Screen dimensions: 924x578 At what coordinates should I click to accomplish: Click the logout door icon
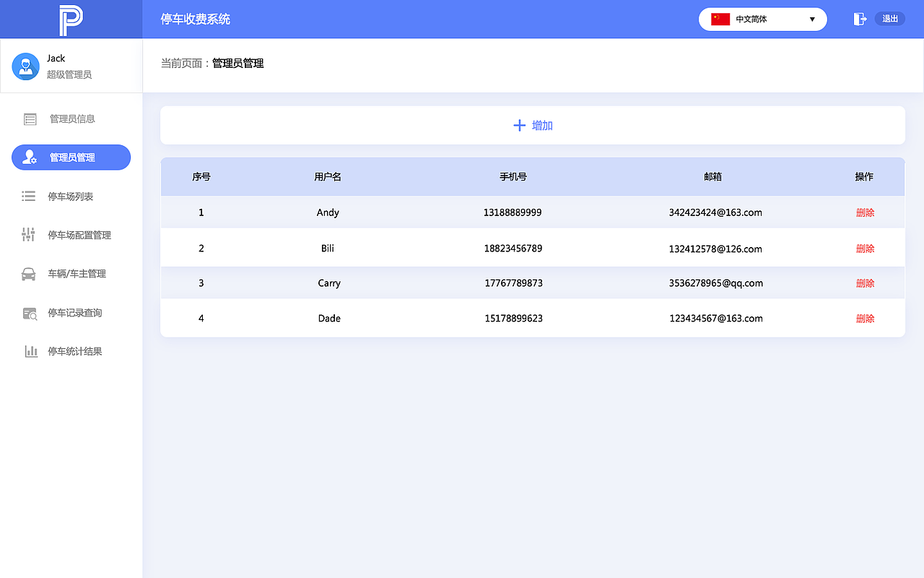point(860,20)
